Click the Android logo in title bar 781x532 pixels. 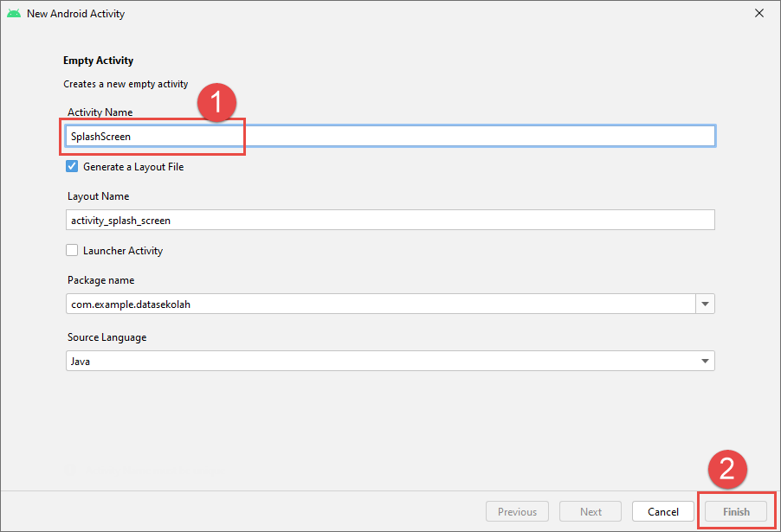click(14, 14)
